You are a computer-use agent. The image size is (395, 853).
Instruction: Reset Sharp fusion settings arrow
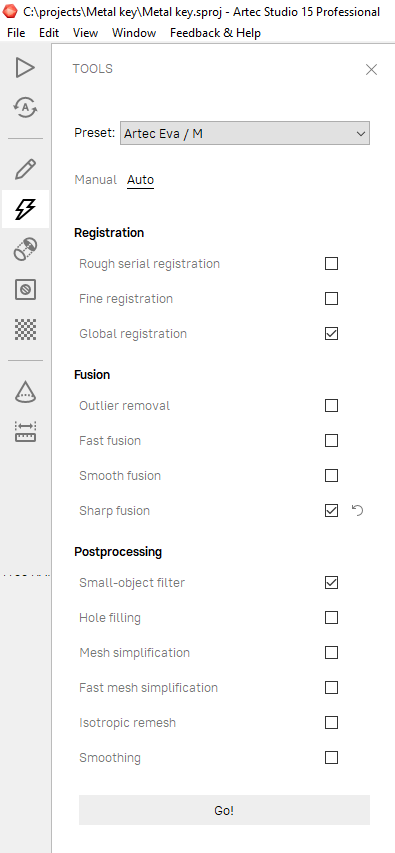(357, 510)
